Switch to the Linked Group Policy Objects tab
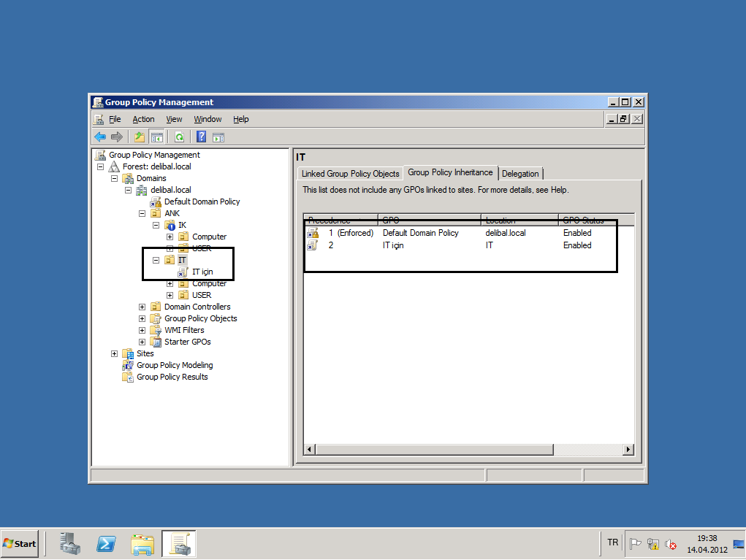The height and width of the screenshot is (560, 746). (x=350, y=174)
